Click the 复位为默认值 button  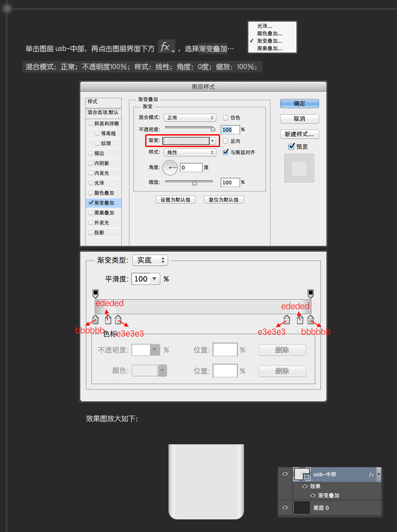click(x=224, y=200)
